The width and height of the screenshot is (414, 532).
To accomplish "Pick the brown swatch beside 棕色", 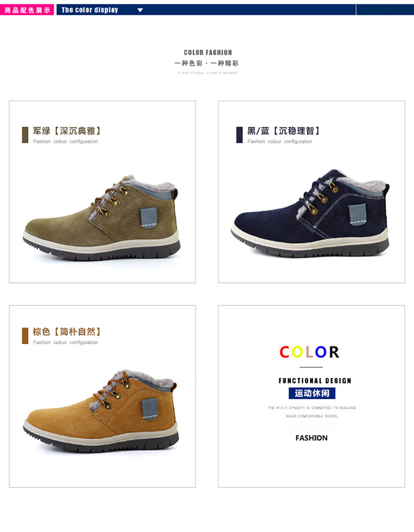I will pos(25,336).
